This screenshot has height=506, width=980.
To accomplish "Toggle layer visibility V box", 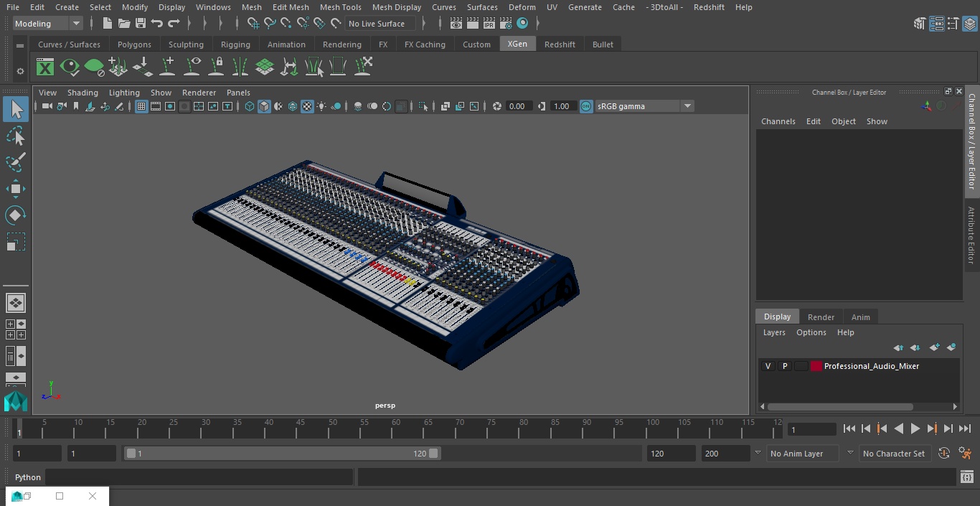I will click(768, 366).
